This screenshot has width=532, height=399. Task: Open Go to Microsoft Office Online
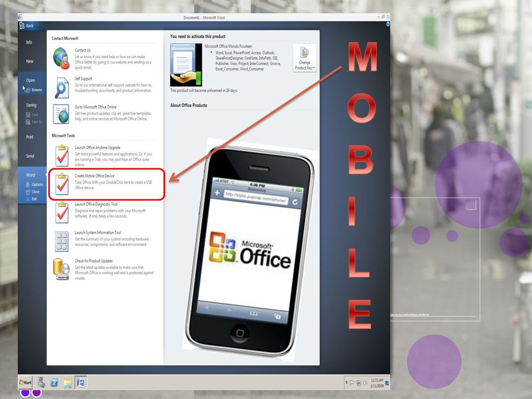point(96,107)
